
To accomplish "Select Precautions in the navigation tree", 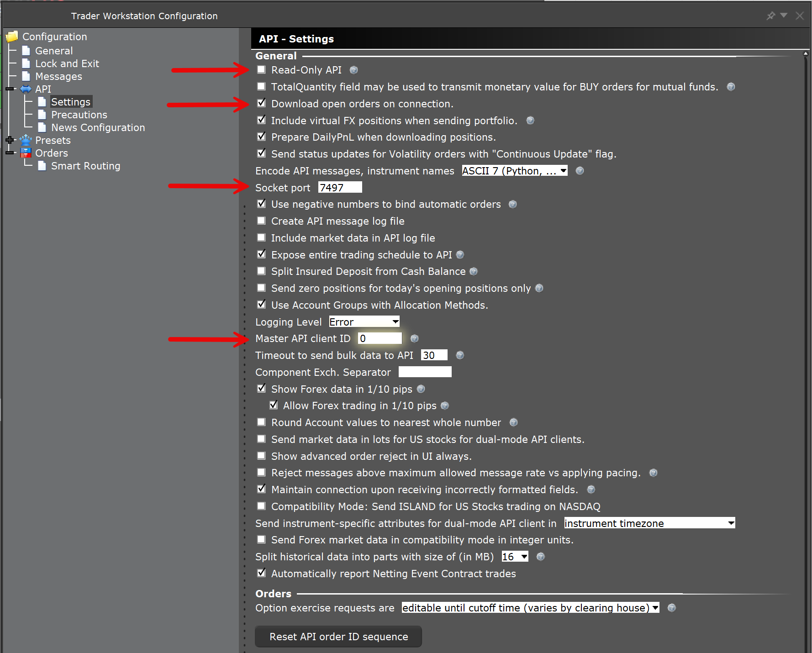I will 79,115.
